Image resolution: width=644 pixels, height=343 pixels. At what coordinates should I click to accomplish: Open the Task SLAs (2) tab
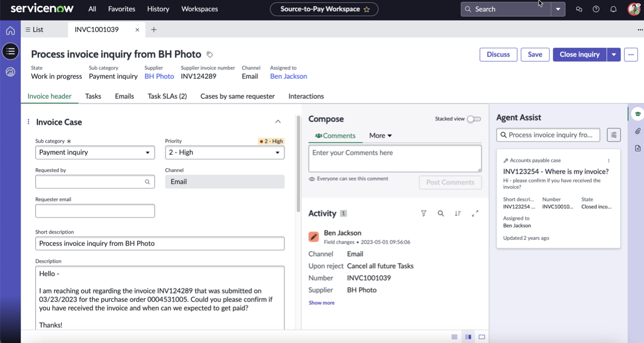[167, 96]
